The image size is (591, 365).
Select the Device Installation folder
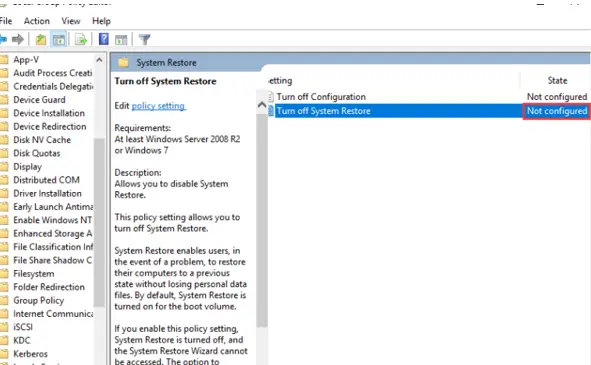click(x=49, y=113)
